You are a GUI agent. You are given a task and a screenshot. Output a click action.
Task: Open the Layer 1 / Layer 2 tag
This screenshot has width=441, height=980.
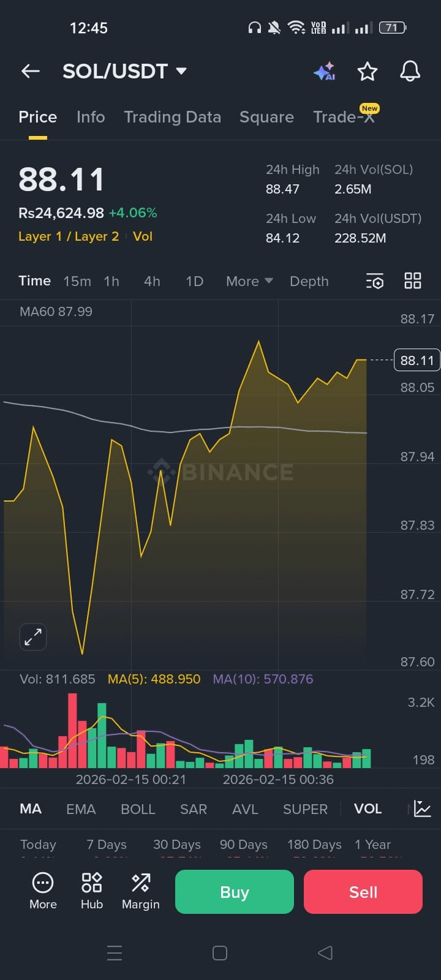click(x=69, y=236)
